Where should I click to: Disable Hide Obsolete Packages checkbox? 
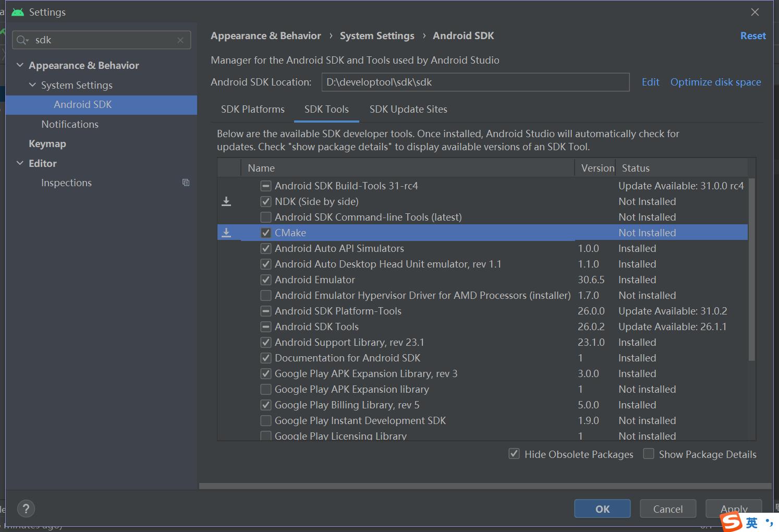pyautogui.click(x=514, y=454)
